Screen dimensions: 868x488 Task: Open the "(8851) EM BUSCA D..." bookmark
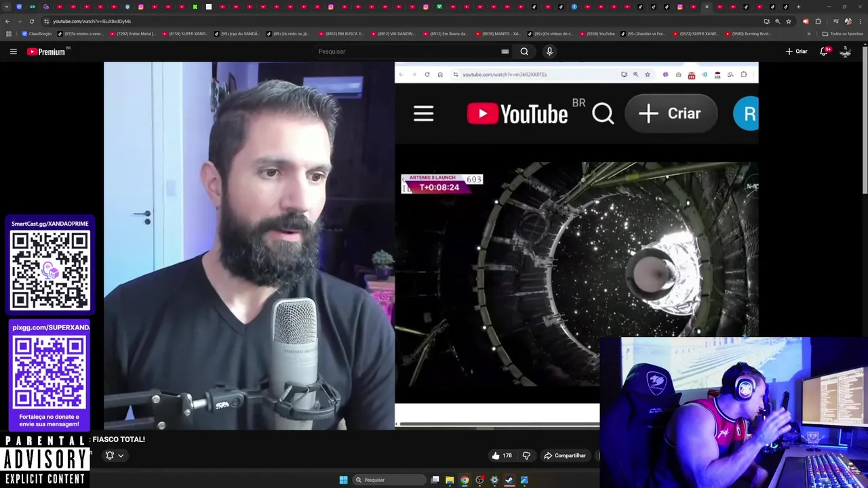click(x=342, y=33)
